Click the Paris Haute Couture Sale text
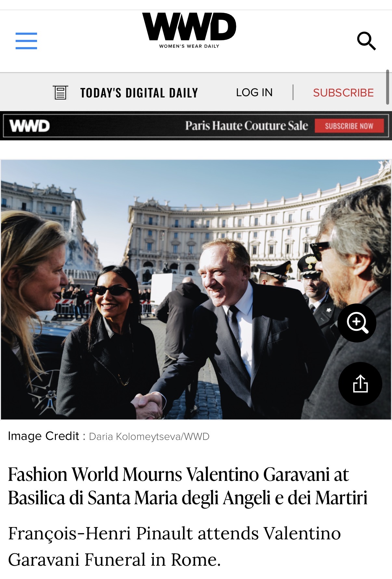This screenshot has width=392, height=579. [x=246, y=126]
